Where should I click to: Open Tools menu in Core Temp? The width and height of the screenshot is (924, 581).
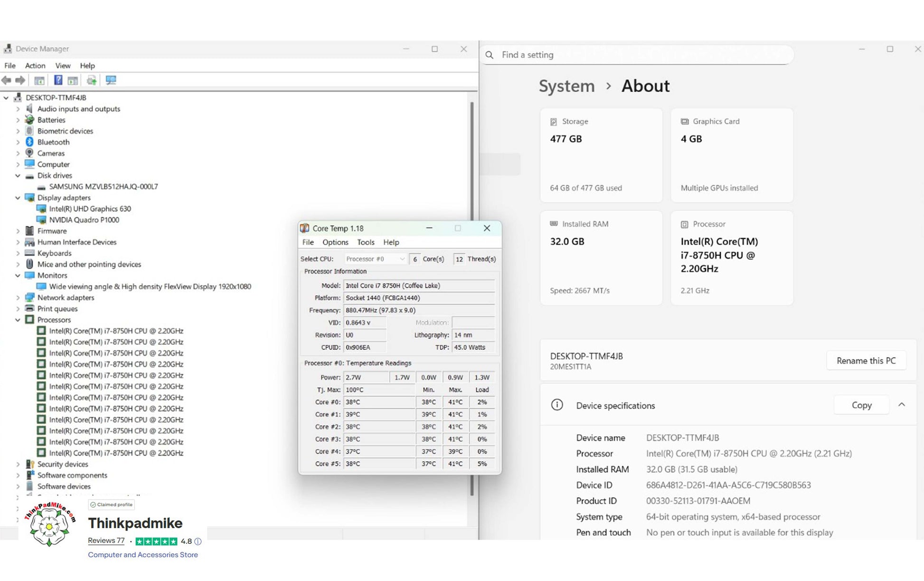tap(366, 242)
